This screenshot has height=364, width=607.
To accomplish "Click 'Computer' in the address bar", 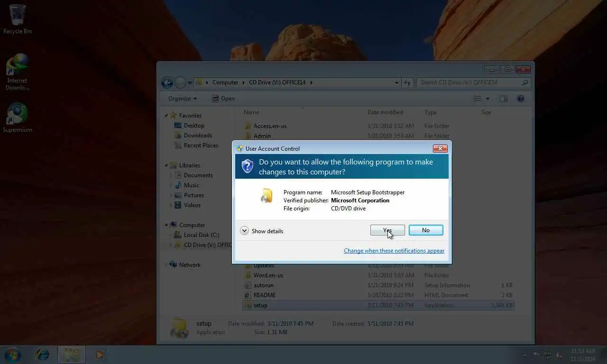I will point(225,82).
